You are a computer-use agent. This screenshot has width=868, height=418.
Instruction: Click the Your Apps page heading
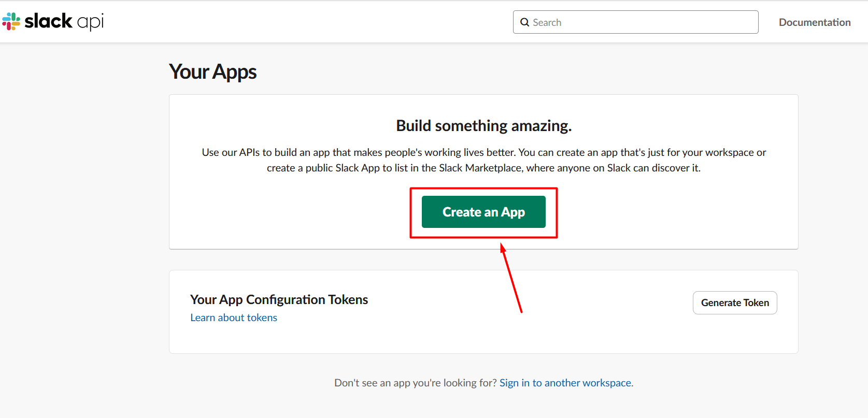212,71
